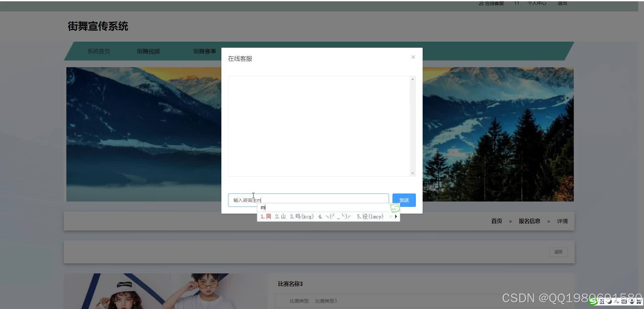Click the 发送 send button
Viewport: 644px width, 309px height.
[404, 200]
